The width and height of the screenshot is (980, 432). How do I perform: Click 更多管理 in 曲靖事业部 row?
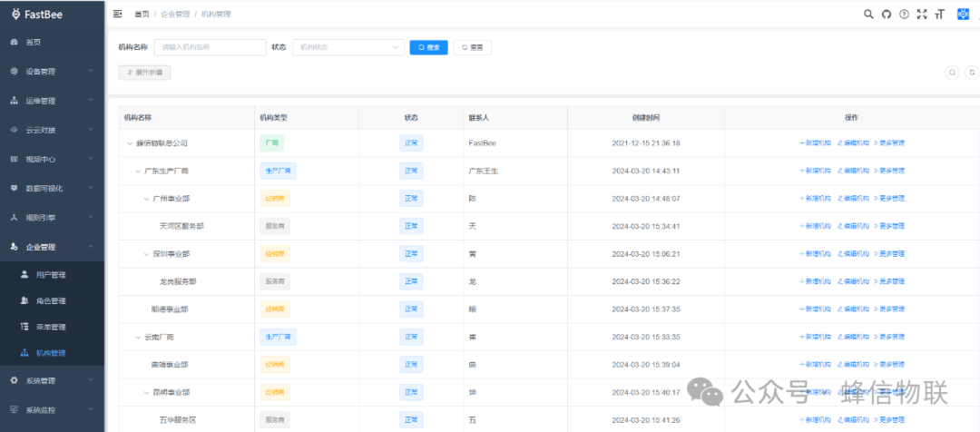[x=888, y=365]
